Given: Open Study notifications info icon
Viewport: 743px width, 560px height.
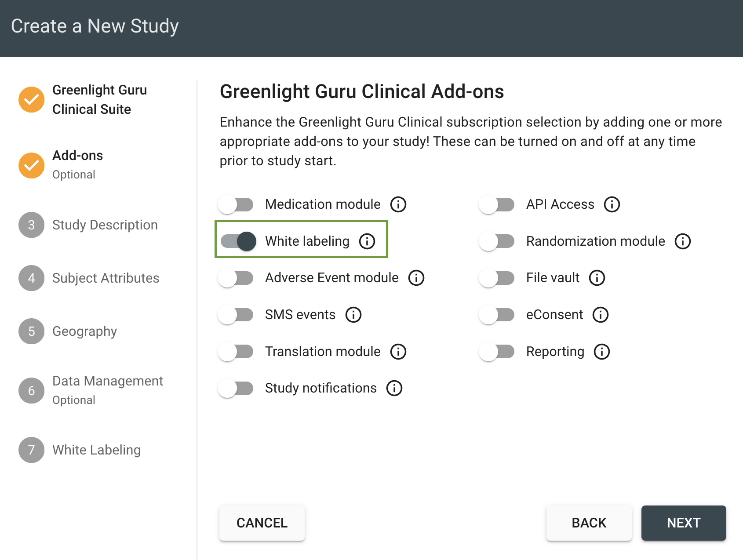Looking at the screenshot, I should [x=394, y=388].
